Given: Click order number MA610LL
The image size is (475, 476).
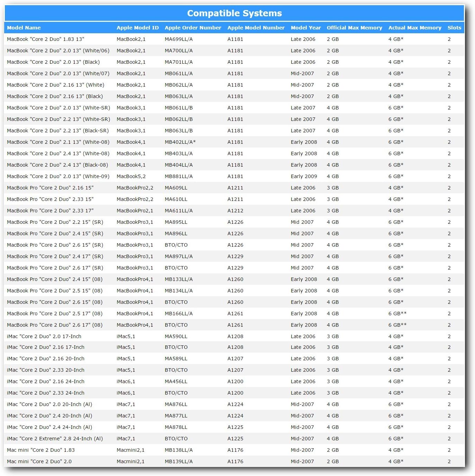Looking at the screenshot, I should click(176, 199).
